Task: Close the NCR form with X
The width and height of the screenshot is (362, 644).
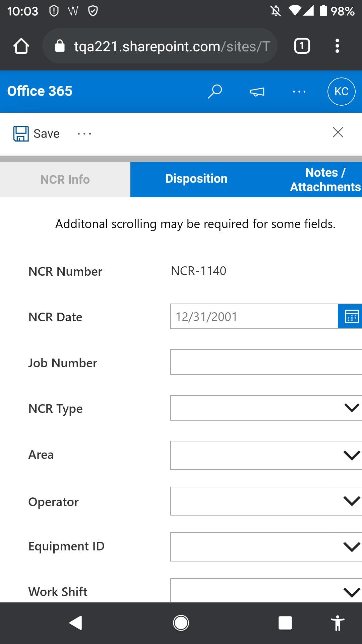Action: pos(338,132)
